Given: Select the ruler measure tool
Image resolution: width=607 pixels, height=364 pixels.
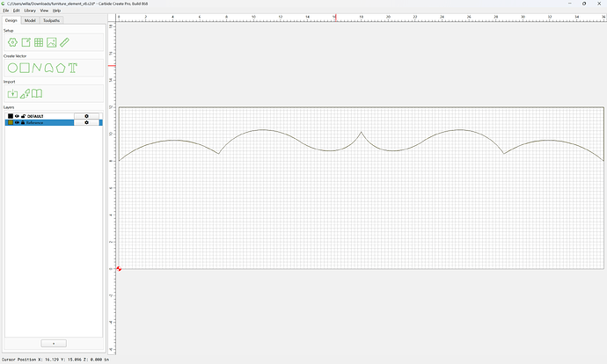Looking at the screenshot, I should tap(64, 42).
